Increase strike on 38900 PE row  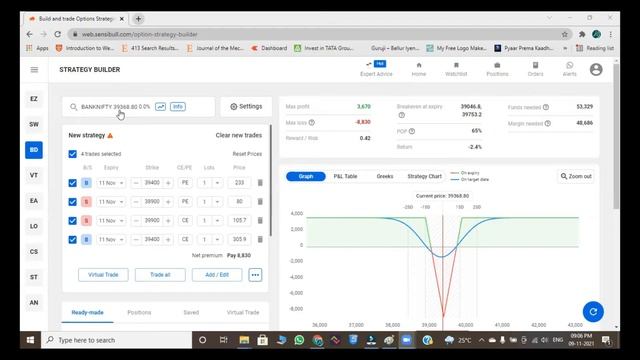pyautogui.click(x=168, y=202)
